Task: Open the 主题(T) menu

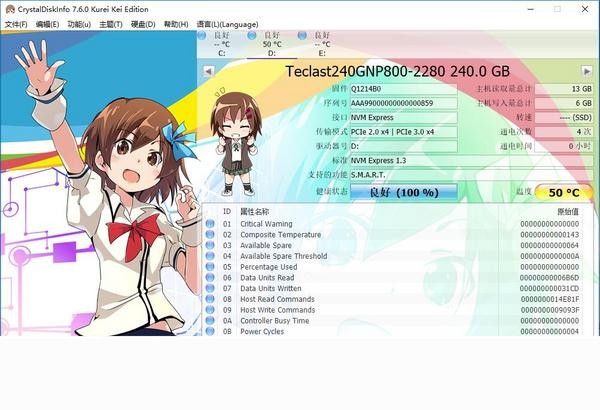Action: tap(111, 25)
